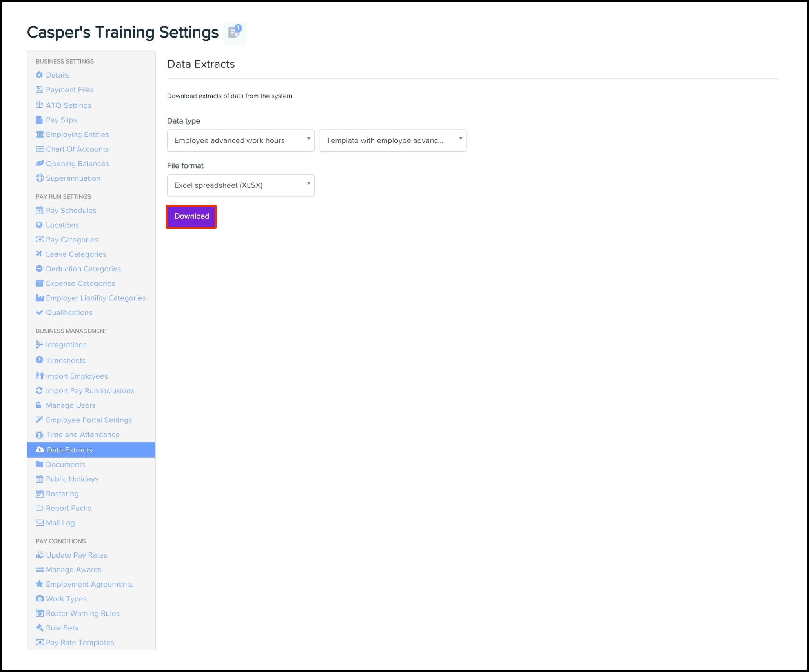809x672 pixels.
Task: Click the gear icon next to Details
Action: pyautogui.click(x=39, y=75)
